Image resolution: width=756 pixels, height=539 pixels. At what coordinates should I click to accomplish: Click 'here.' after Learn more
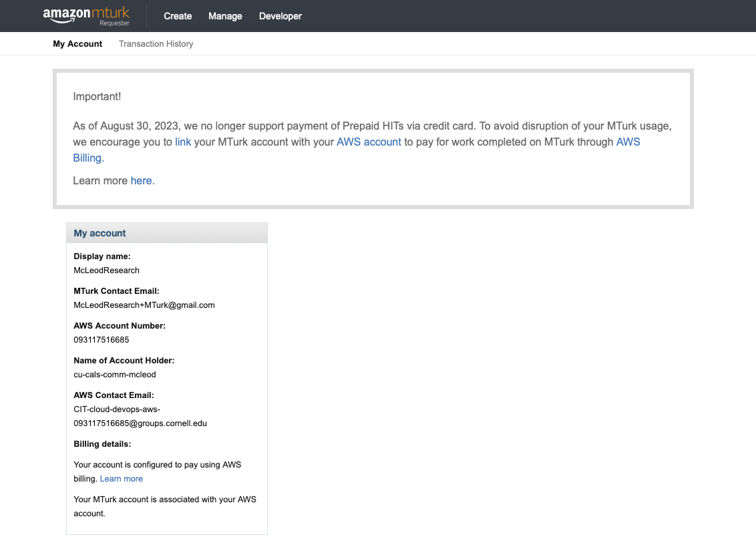pos(142,180)
